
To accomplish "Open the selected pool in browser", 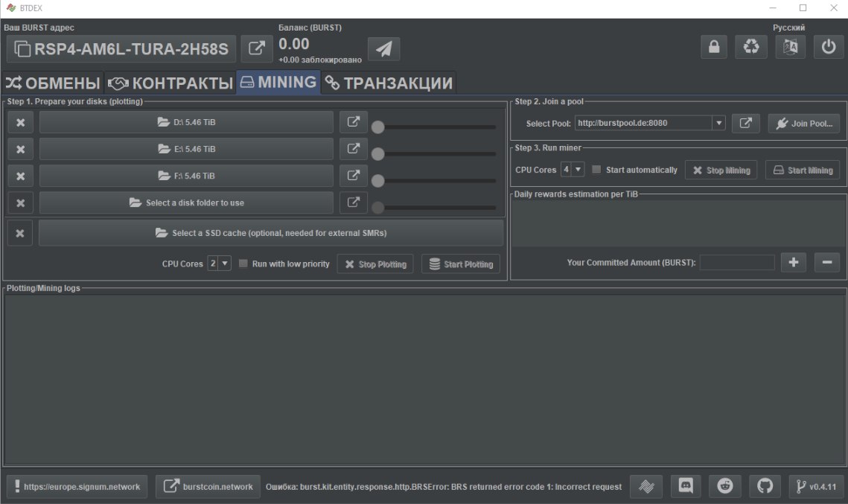I will [746, 124].
